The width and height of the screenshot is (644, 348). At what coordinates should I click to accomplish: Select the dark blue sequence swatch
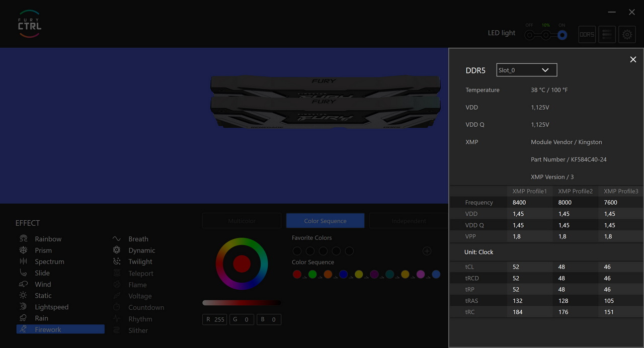[x=343, y=274]
